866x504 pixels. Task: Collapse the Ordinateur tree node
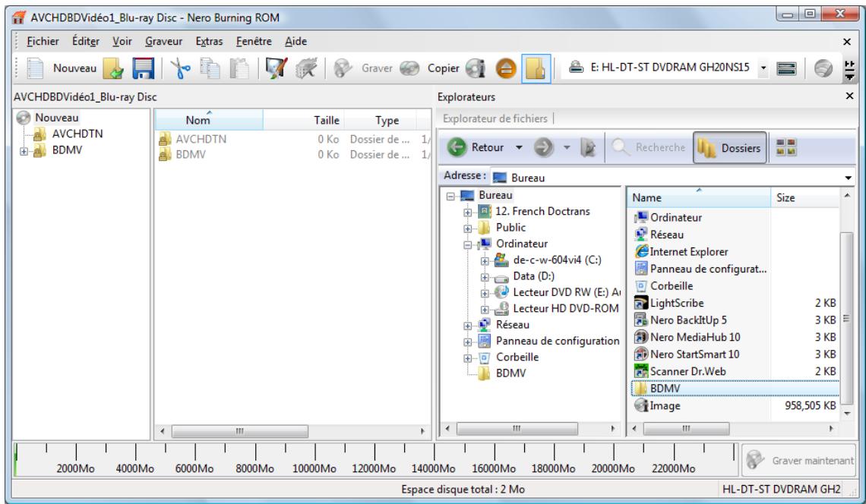468,244
